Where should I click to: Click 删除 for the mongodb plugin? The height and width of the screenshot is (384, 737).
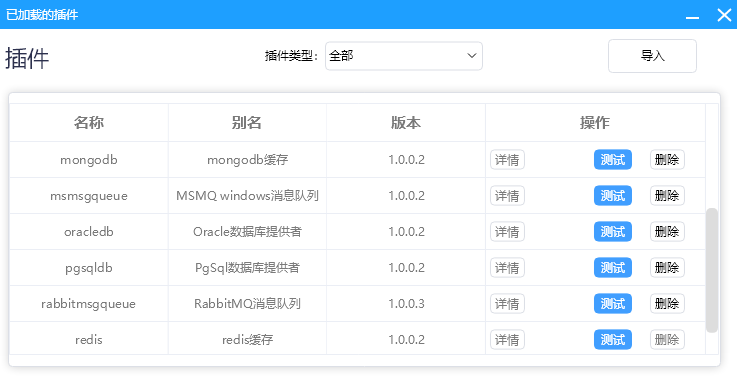(667, 160)
